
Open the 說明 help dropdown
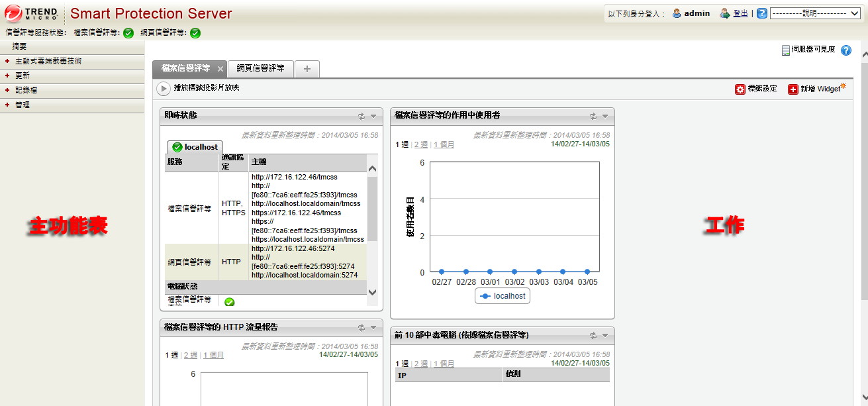814,13
